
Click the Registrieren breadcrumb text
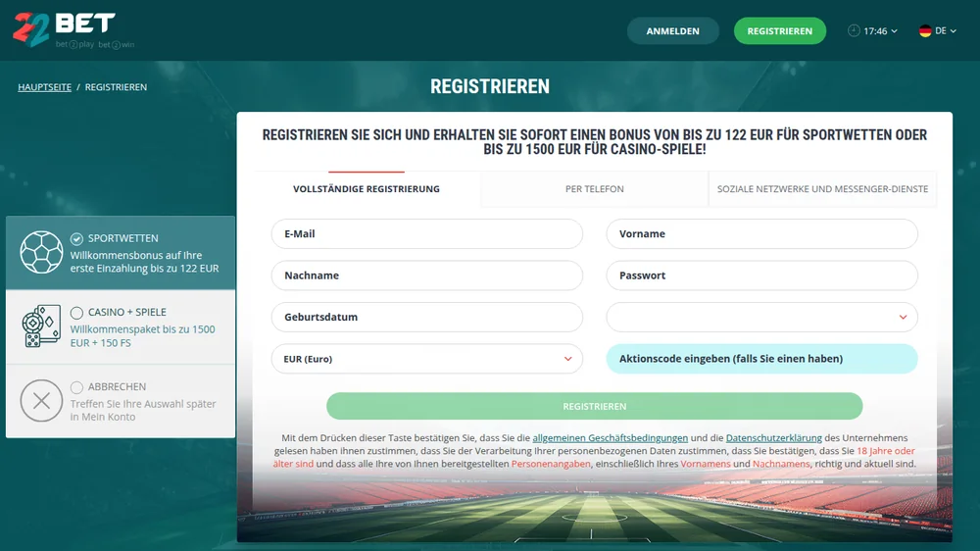(x=116, y=87)
